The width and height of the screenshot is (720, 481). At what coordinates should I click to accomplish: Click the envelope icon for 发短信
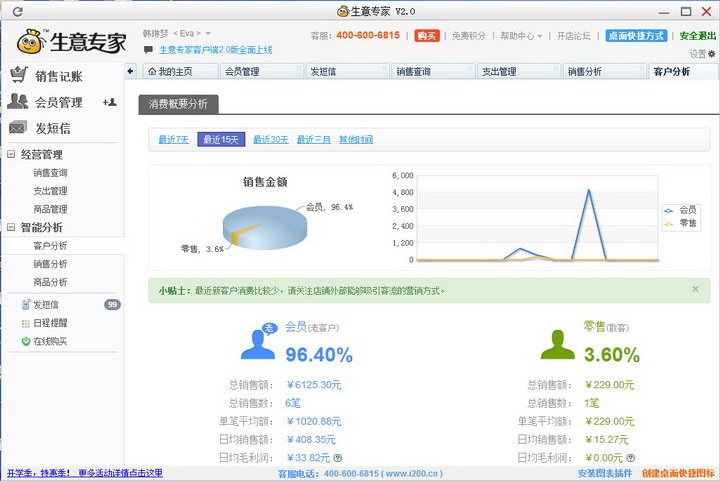point(18,128)
